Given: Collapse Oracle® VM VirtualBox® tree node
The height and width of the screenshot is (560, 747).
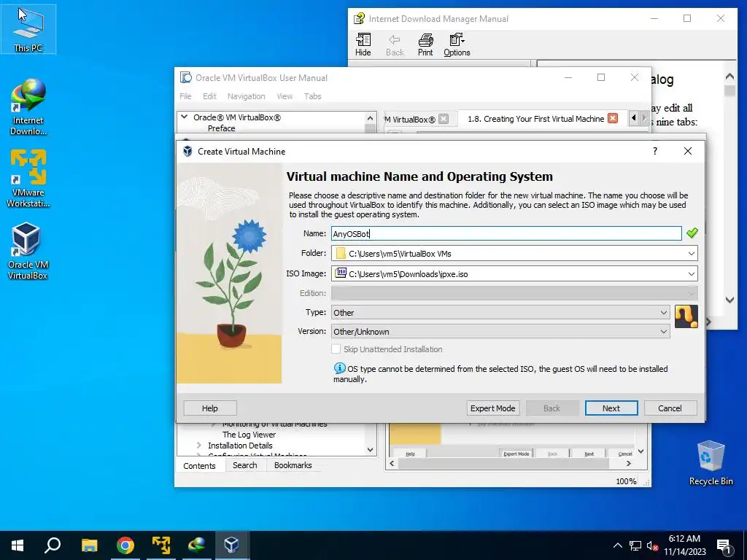Looking at the screenshot, I should [x=185, y=117].
